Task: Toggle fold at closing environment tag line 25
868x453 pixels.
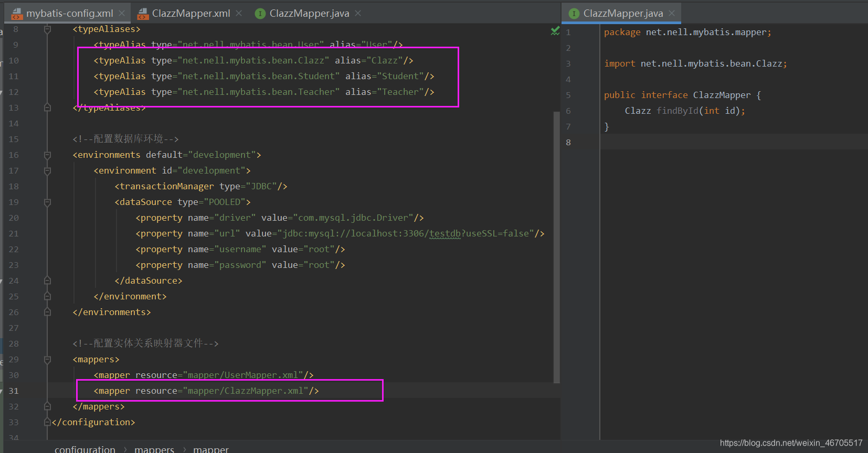Action: tap(47, 296)
